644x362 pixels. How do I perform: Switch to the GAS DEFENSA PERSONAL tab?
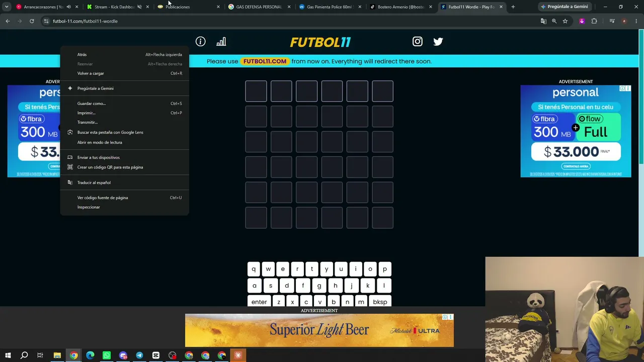(259, 7)
